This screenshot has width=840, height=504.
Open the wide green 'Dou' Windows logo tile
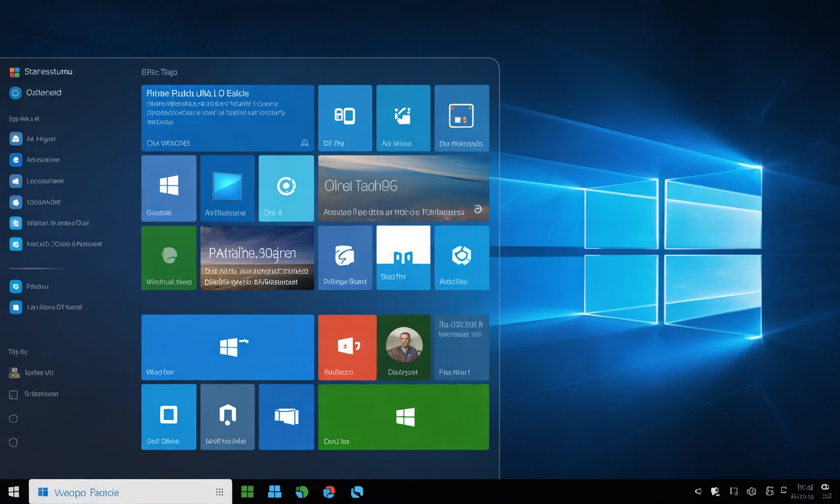(404, 417)
